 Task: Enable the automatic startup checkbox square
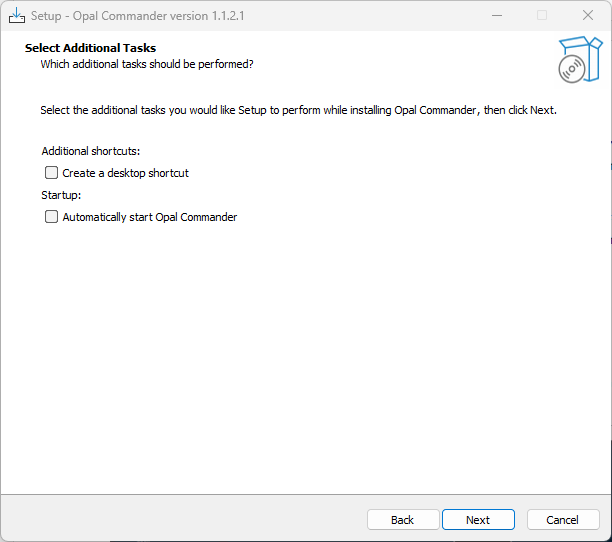[x=52, y=217]
